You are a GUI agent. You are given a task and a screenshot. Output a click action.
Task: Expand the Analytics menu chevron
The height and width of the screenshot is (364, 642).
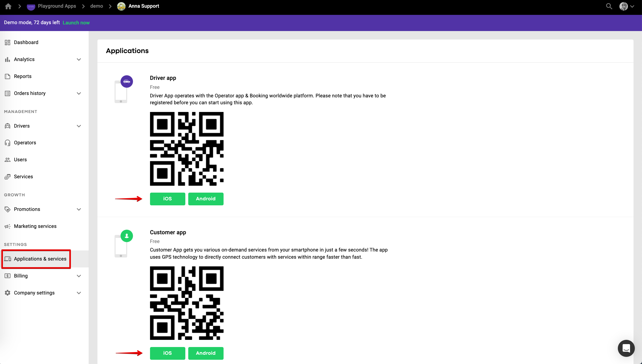point(79,59)
